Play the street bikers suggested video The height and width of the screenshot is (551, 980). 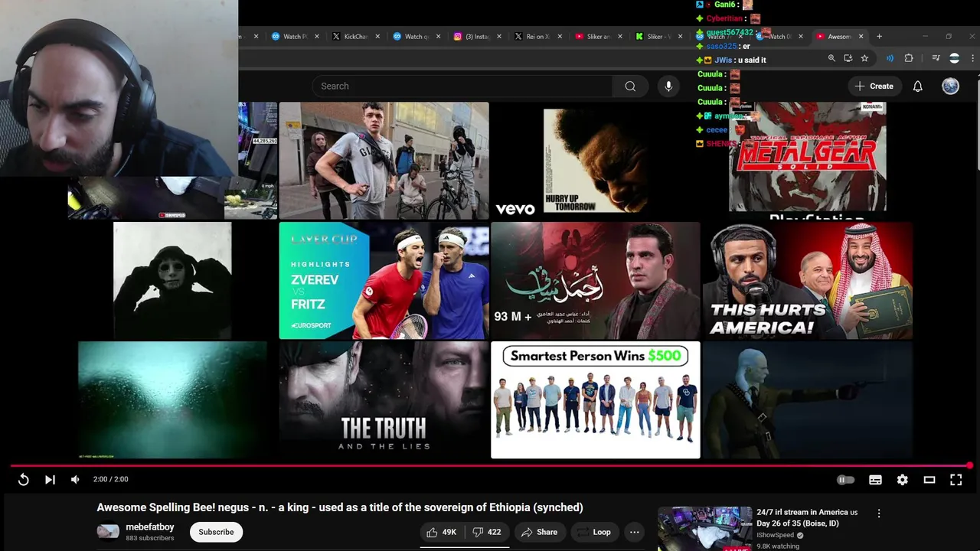[384, 161]
